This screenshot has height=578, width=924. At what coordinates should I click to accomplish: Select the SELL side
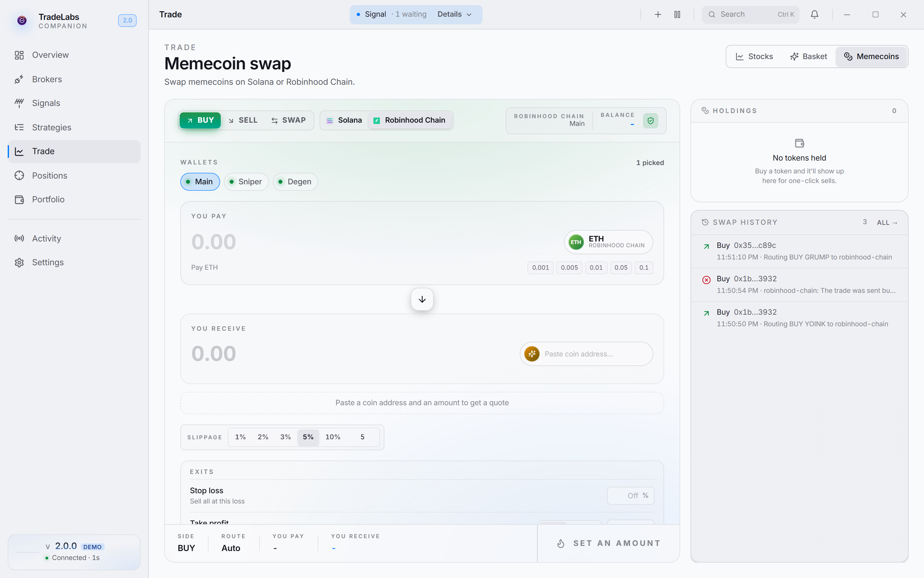pos(243,120)
